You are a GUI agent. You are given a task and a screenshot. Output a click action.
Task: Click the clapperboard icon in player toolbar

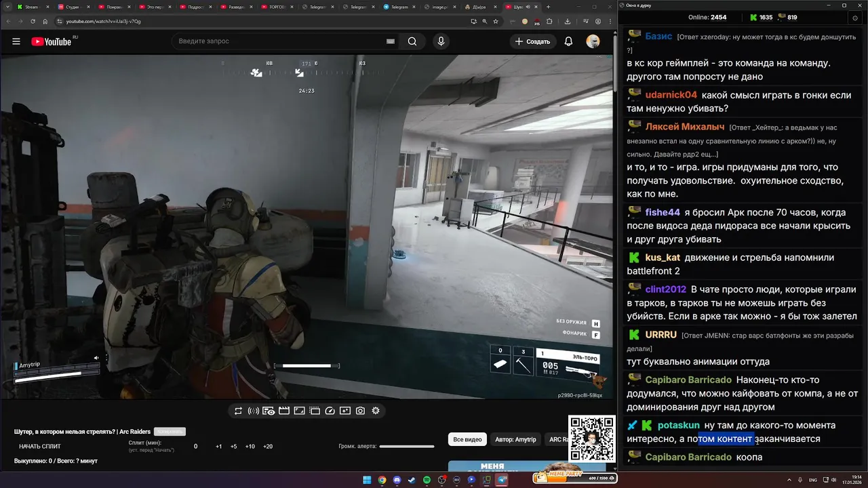(284, 411)
